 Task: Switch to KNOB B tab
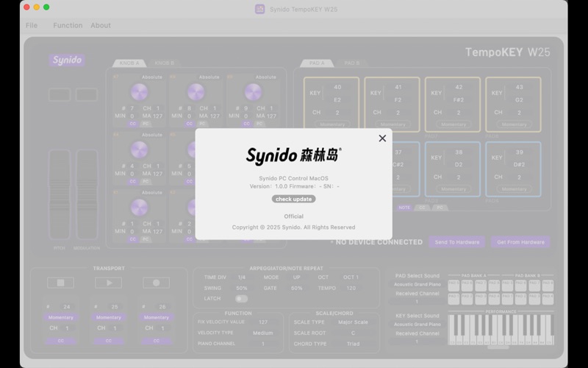pos(165,63)
